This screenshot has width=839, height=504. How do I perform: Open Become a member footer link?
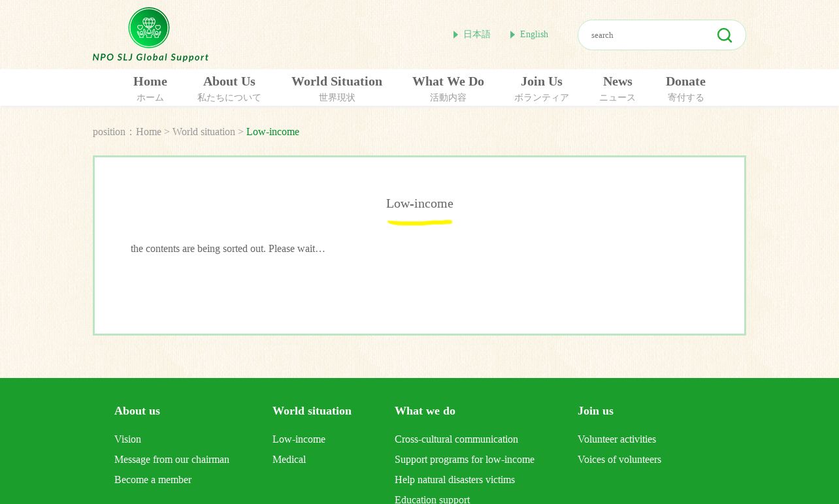tap(153, 480)
